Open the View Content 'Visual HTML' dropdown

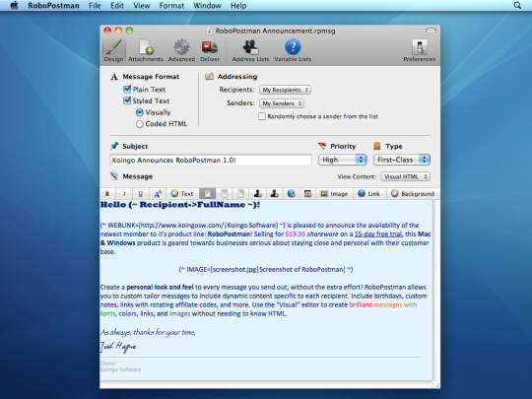[x=406, y=176]
